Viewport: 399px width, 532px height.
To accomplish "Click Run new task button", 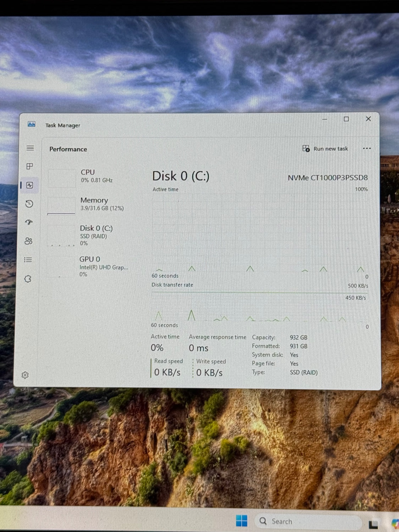I will tap(325, 149).
